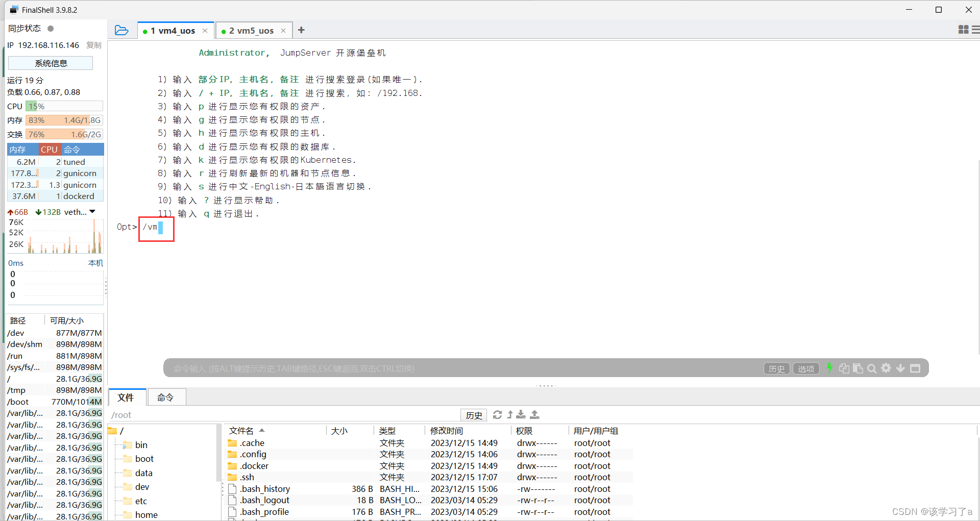The height and width of the screenshot is (521, 980).
Task: Add a new session tab with plus
Action: pyautogui.click(x=301, y=30)
